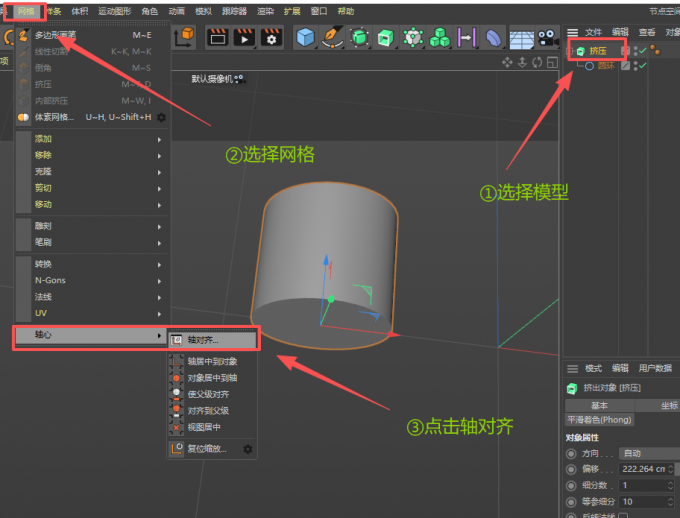Viewport: 680px width, 518px height.
Task: Open Attribute Manager 用户数据 menu
Action: tap(655, 369)
